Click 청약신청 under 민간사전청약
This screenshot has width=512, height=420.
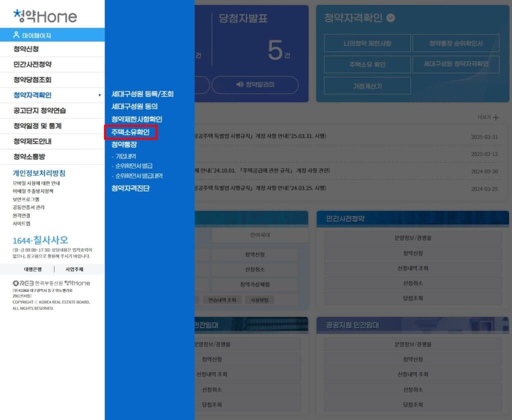pos(413,253)
